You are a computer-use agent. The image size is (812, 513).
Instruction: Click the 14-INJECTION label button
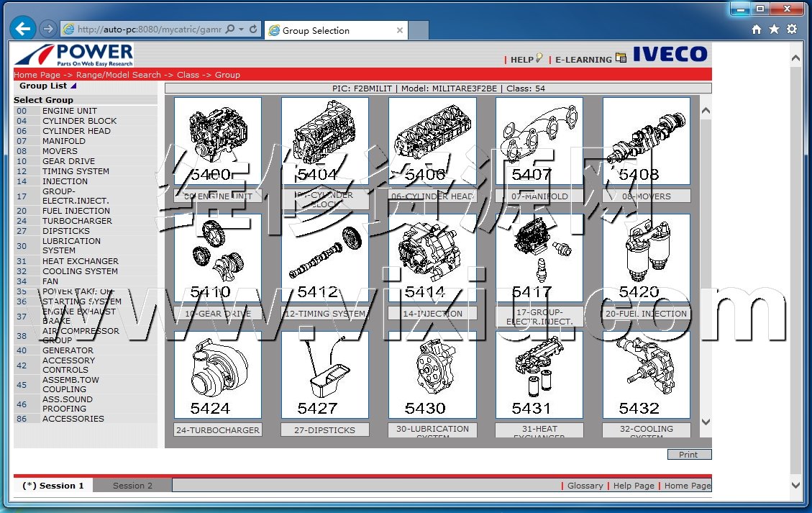point(432,314)
